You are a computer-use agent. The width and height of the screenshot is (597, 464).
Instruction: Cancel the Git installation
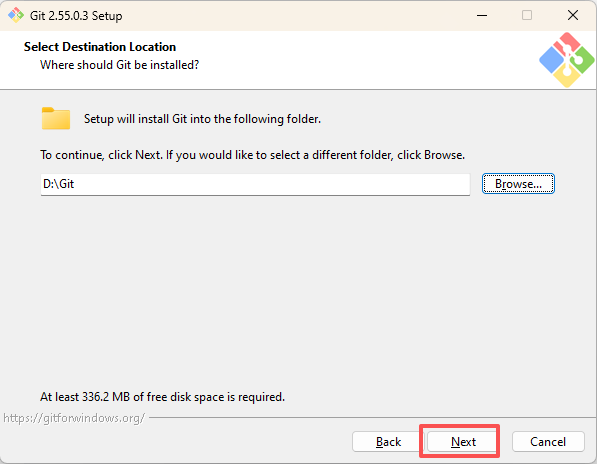click(548, 442)
